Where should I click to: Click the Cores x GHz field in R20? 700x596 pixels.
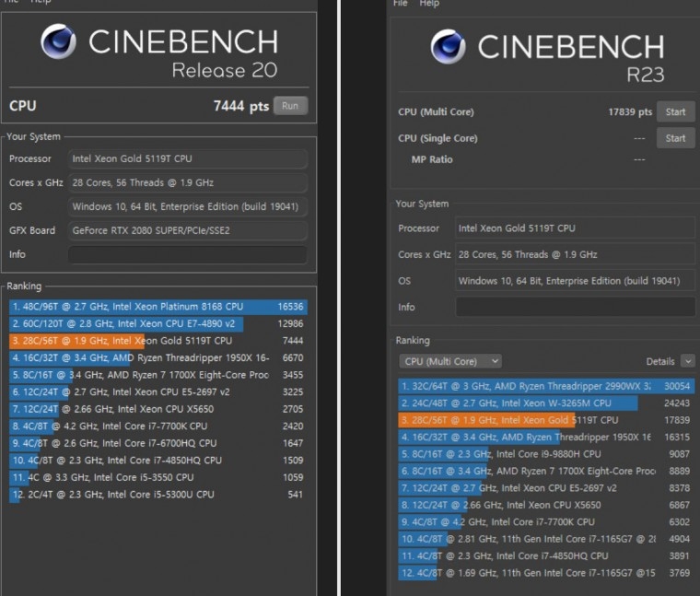click(188, 182)
